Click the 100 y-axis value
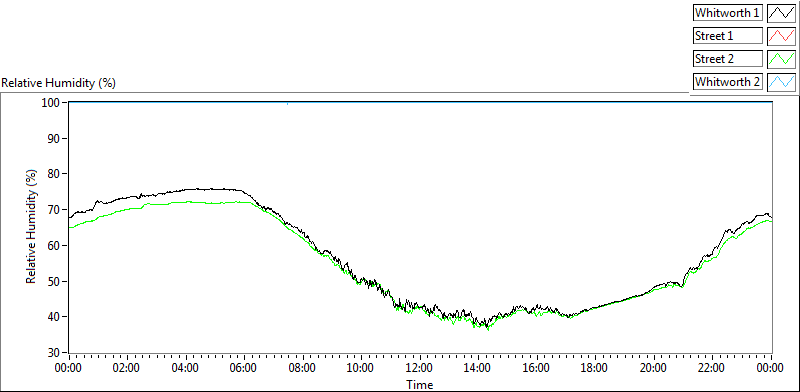This screenshot has height=392, width=800. (x=52, y=103)
